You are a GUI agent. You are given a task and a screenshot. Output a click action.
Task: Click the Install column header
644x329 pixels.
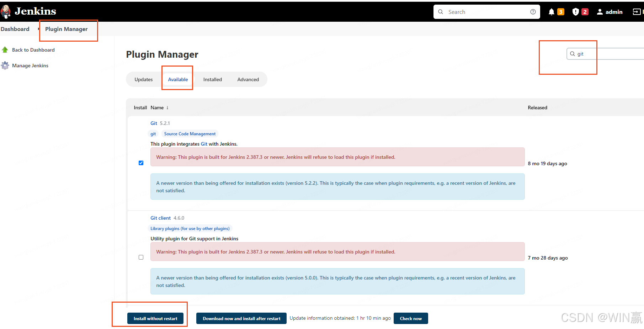pyautogui.click(x=140, y=108)
